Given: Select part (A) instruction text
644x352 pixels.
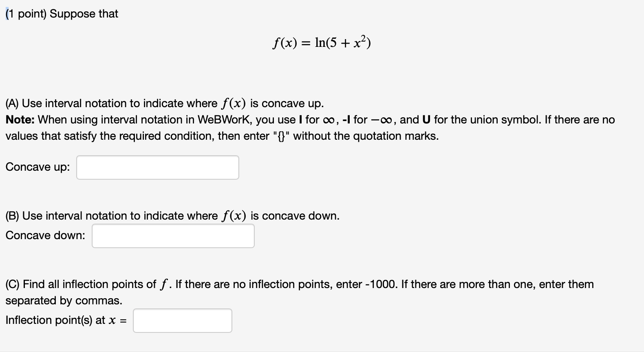Looking at the screenshot, I should tap(163, 103).
